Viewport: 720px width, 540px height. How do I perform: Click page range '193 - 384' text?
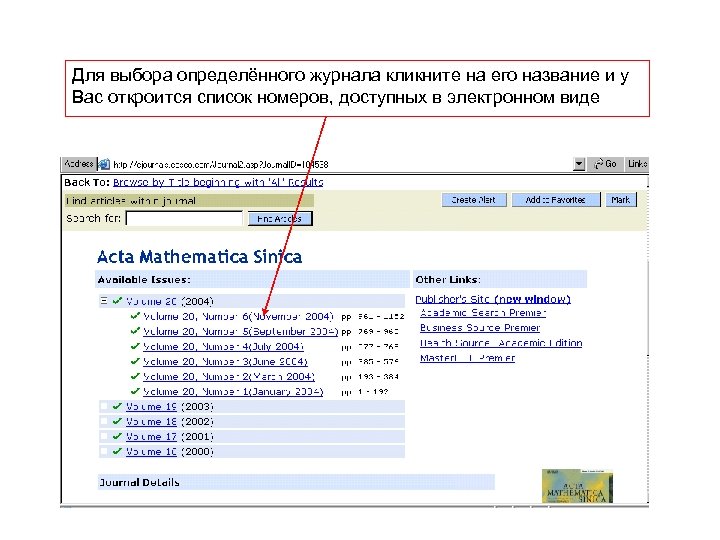point(378,377)
